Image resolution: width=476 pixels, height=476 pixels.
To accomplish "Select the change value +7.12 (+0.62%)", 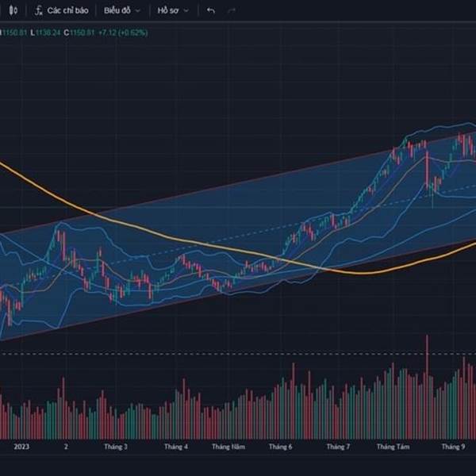I will (x=123, y=33).
